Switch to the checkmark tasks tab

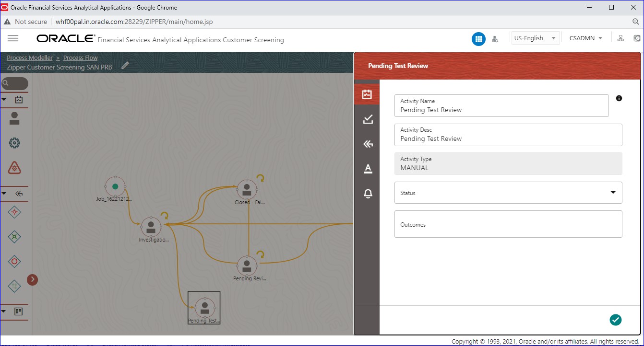pyautogui.click(x=368, y=119)
